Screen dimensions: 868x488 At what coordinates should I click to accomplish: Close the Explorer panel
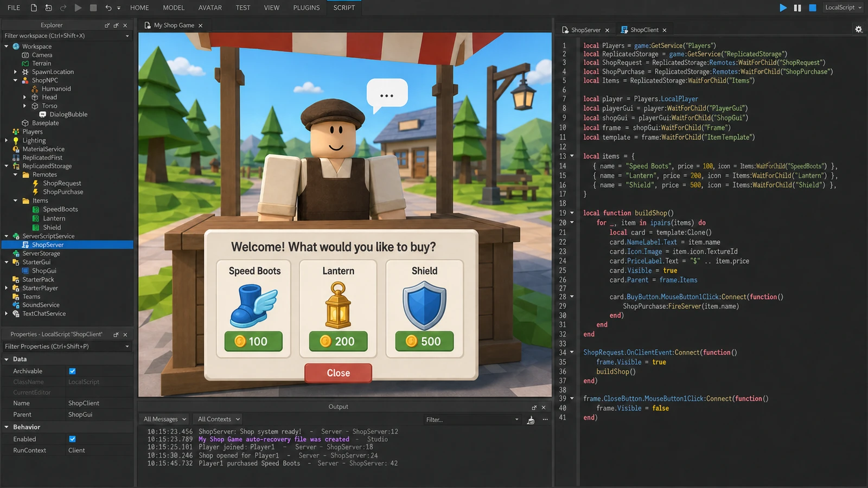(x=125, y=25)
